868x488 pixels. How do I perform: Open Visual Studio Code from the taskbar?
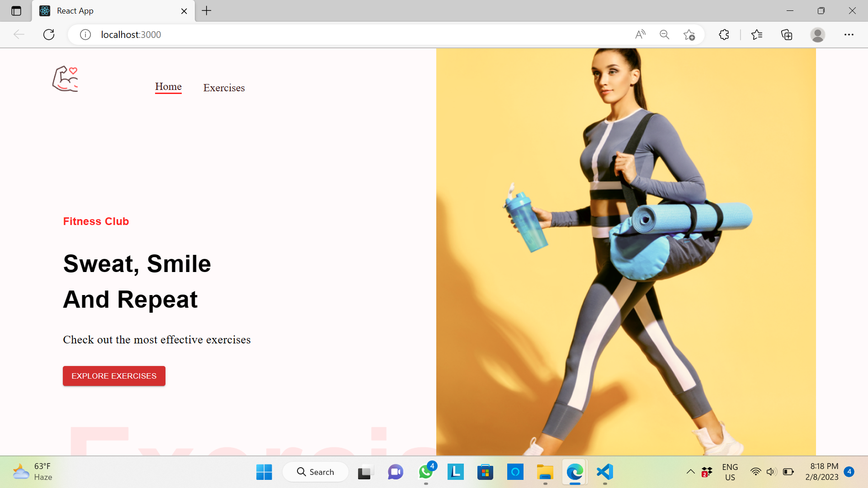click(x=605, y=471)
